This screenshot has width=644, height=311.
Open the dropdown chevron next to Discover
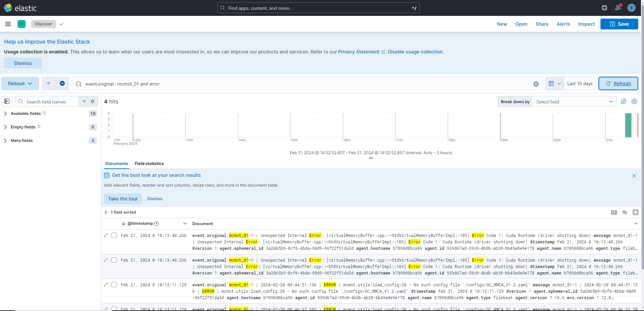click(61, 24)
